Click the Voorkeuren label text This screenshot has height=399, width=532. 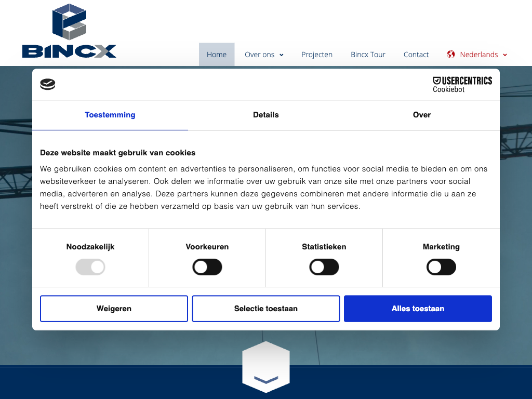(x=207, y=247)
